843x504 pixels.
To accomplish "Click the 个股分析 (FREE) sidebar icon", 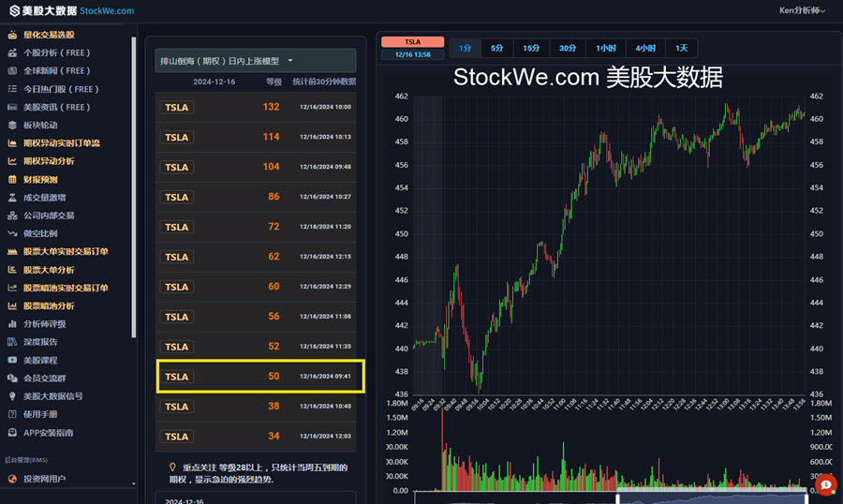I will 12,52.
